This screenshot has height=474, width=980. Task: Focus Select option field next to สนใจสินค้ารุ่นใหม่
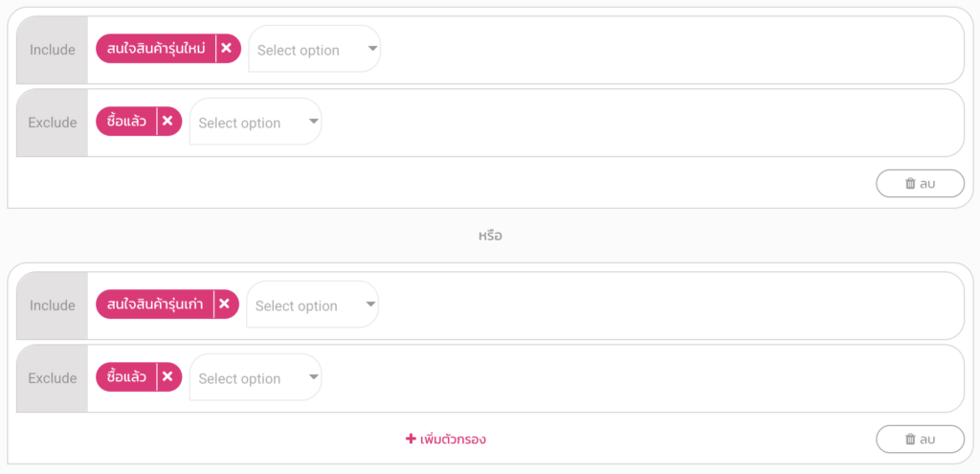[314, 49]
